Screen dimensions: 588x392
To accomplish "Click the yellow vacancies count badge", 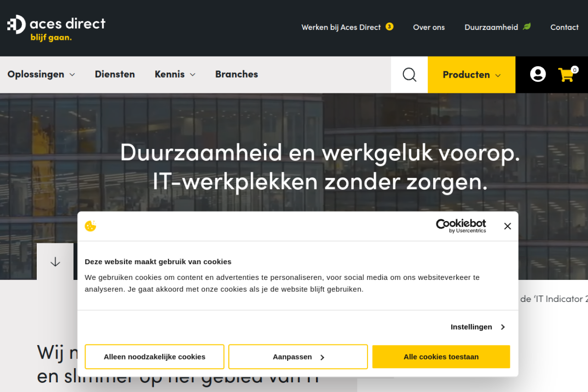I will [389, 27].
